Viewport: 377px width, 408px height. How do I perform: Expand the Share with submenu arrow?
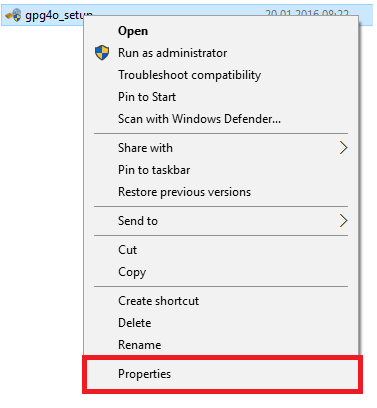pos(343,148)
